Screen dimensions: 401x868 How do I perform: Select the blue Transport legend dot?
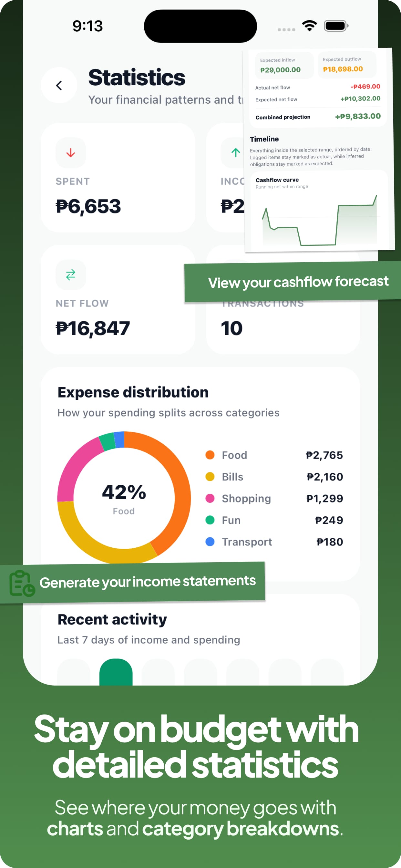[x=210, y=542]
